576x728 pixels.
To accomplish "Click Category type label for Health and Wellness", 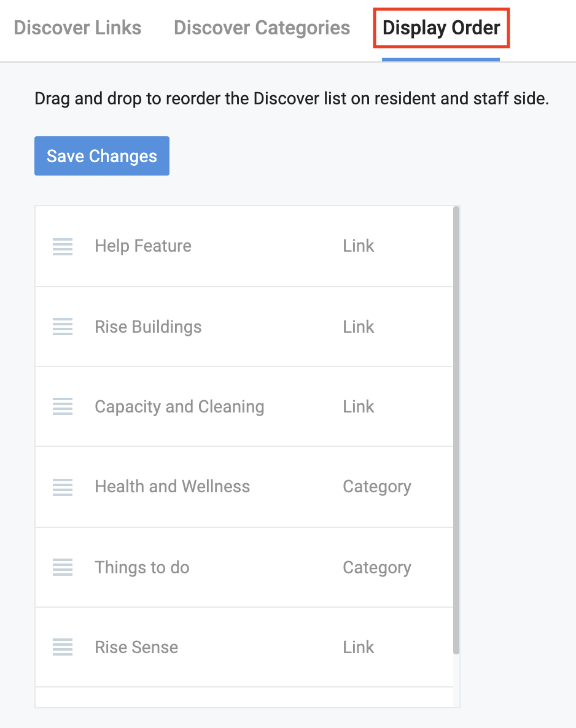I will pos(376,487).
